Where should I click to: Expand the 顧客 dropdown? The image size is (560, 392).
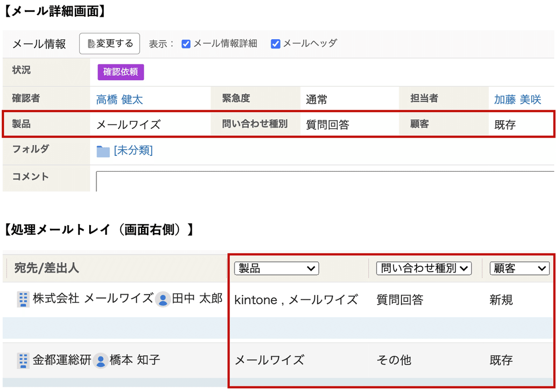(x=519, y=268)
